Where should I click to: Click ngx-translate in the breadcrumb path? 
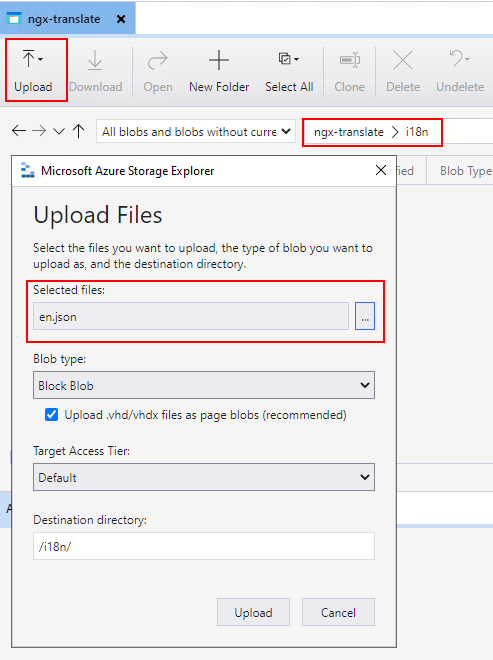tap(349, 132)
